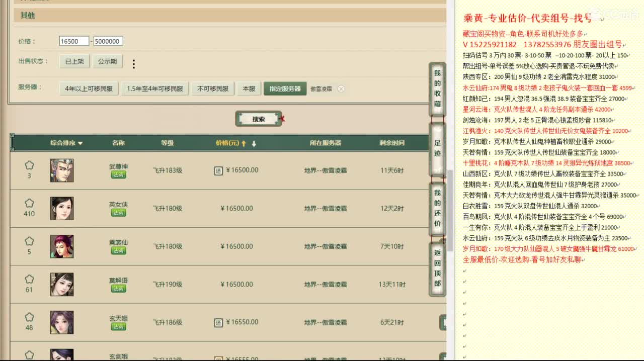Open the 英女侠 listing name
Viewport: 644px width, 361px height.
click(119, 205)
